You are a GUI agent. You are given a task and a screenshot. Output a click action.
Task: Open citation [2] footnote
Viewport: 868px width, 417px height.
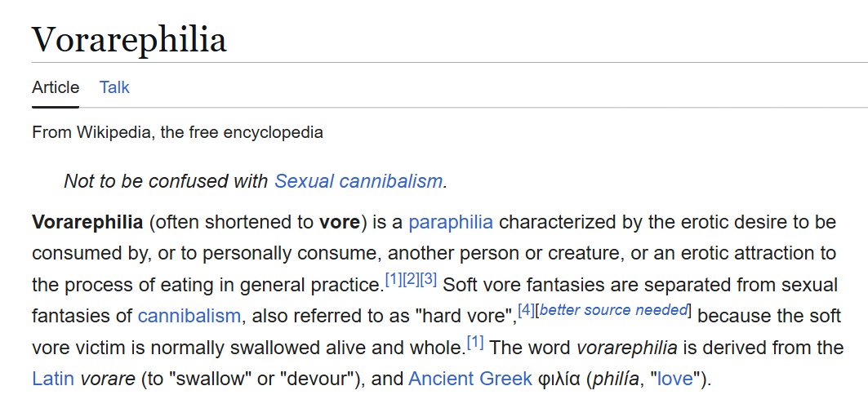click(411, 280)
